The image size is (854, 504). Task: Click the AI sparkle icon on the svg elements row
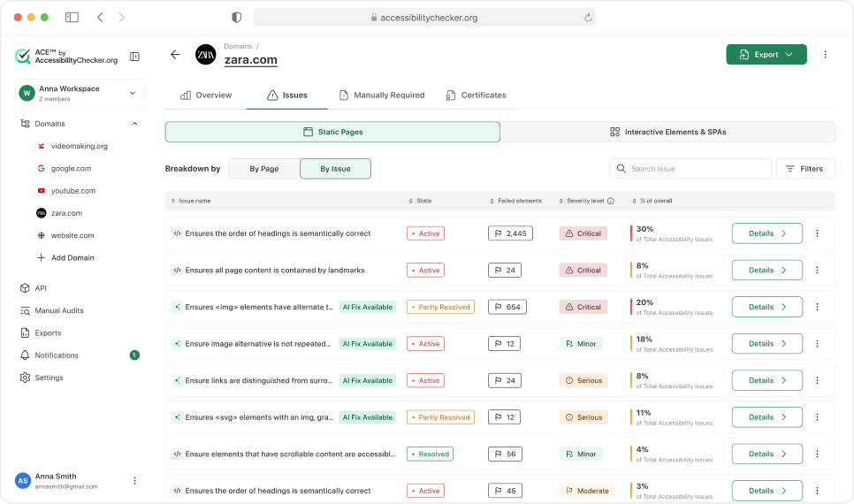click(x=177, y=417)
